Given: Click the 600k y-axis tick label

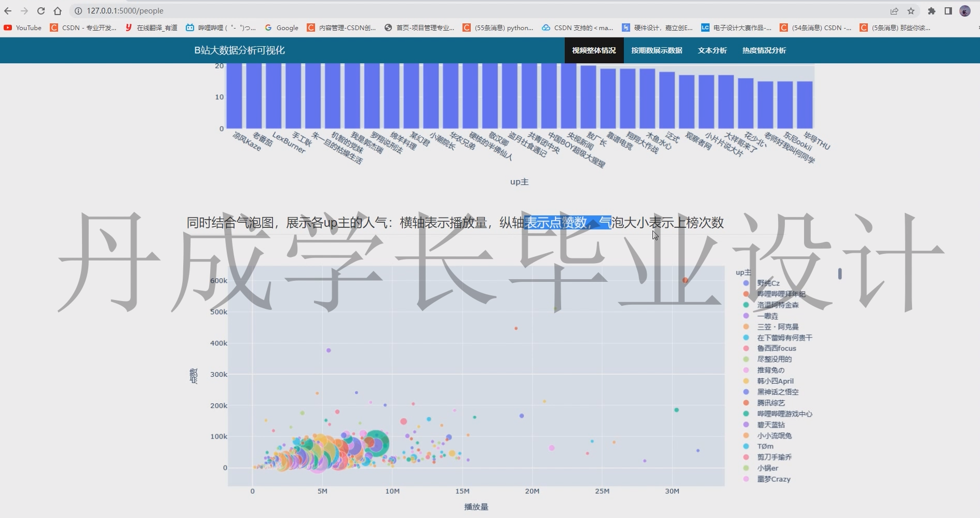Looking at the screenshot, I should point(219,281).
